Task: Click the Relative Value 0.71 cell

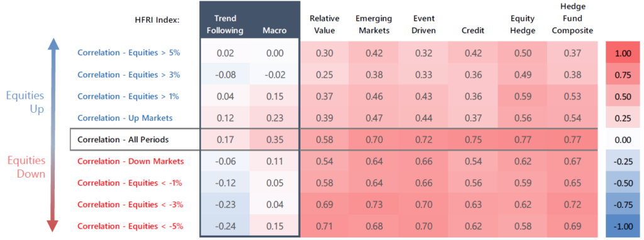Action: (325, 226)
